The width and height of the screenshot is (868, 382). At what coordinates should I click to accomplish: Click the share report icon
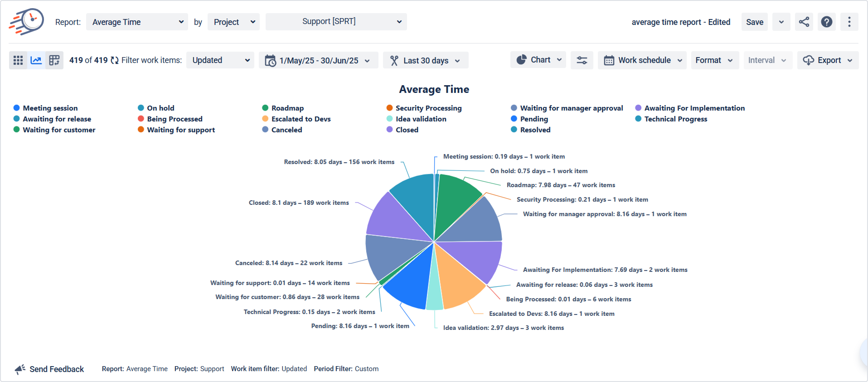804,22
